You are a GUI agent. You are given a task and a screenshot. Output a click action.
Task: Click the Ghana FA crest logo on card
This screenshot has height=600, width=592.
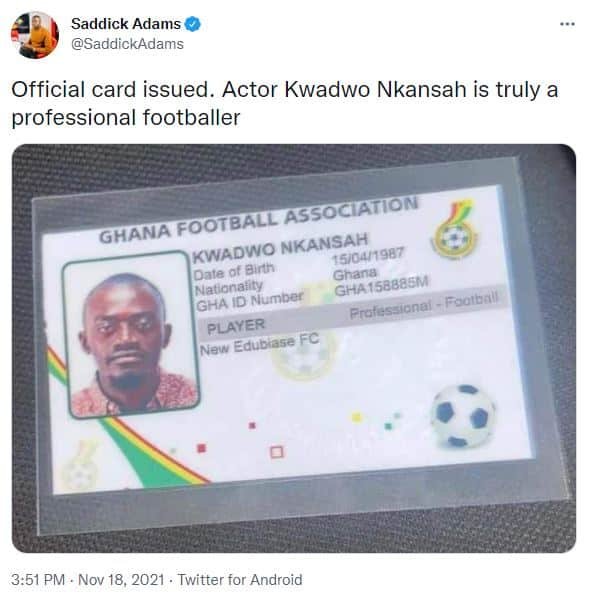(454, 230)
